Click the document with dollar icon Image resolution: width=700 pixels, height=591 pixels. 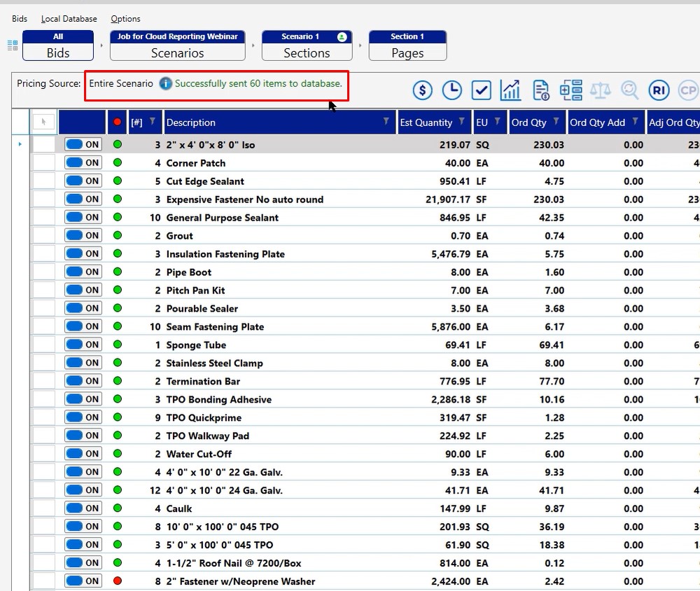pyautogui.click(x=540, y=90)
